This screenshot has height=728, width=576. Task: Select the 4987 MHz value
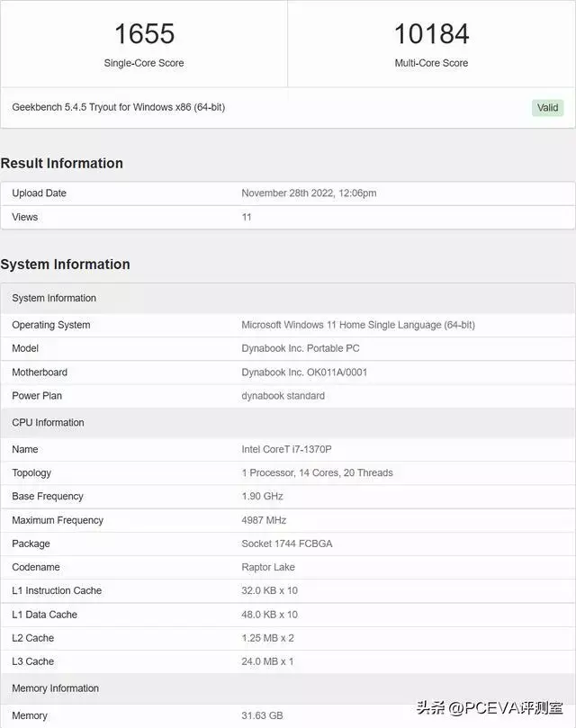coord(264,520)
